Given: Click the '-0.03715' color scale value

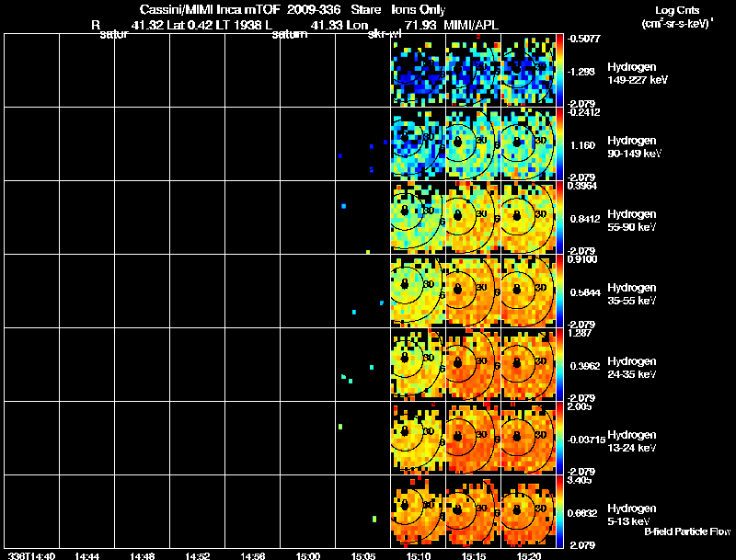Looking at the screenshot, I should point(587,440).
